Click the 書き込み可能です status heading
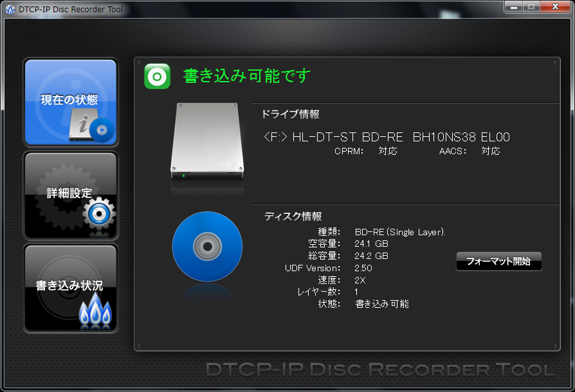Viewport: 575px width, 392px height. coord(247,76)
